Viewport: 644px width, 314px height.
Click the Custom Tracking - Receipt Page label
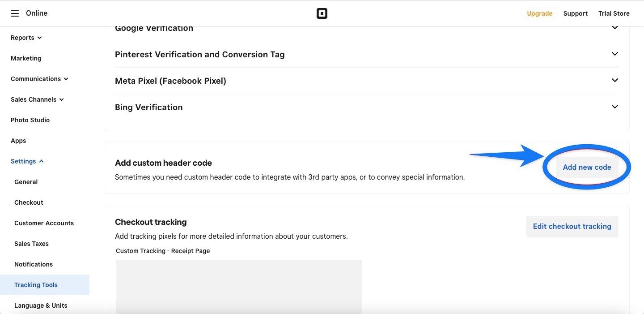[163, 251]
